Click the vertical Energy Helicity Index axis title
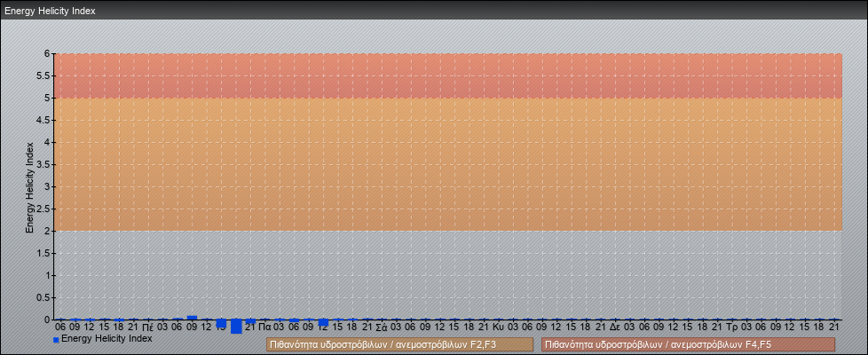The image size is (868, 355). 30,187
